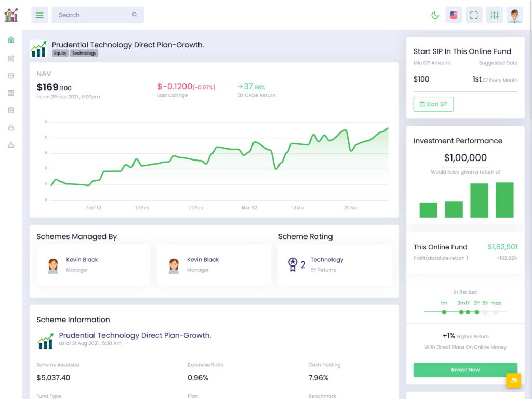Click the apps grid icon in the sidebar
The width and height of the screenshot is (532, 399).
pyautogui.click(x=11, y=93)
